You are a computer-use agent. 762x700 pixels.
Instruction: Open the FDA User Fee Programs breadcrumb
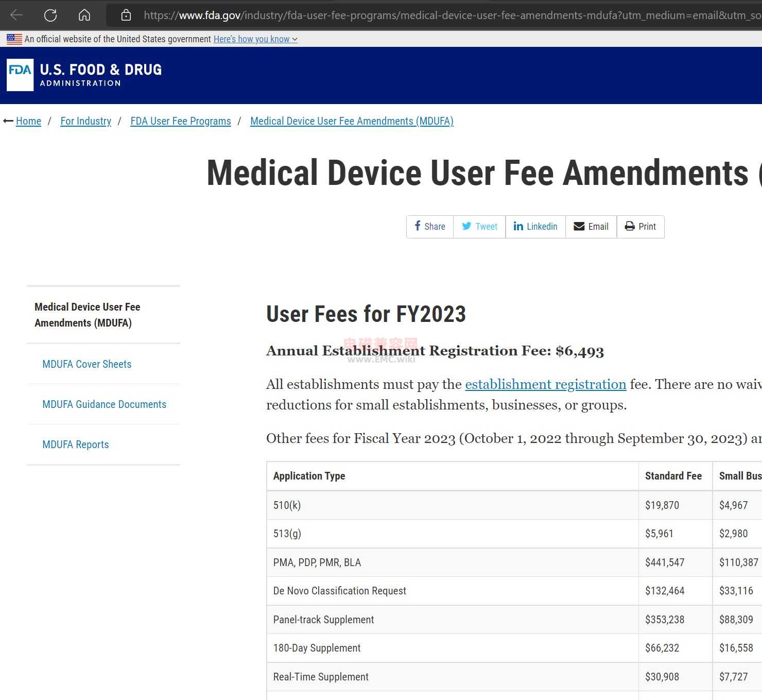pos(181,121)
